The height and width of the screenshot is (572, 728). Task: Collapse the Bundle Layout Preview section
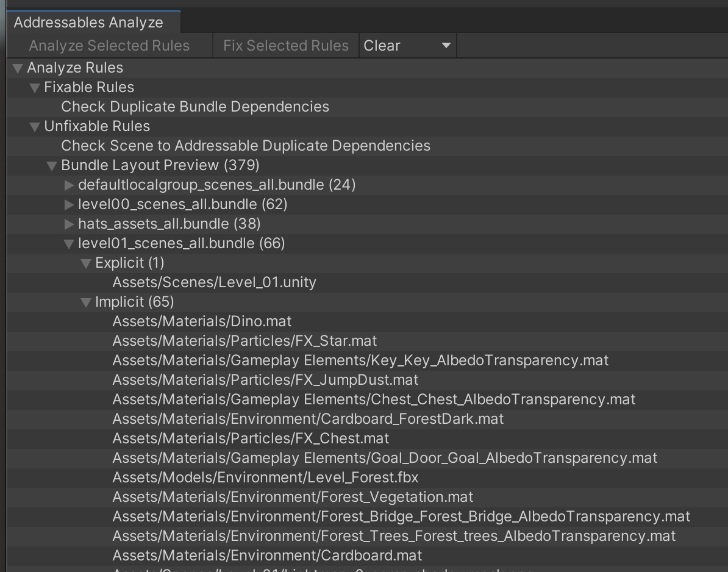tap(52, 165)
